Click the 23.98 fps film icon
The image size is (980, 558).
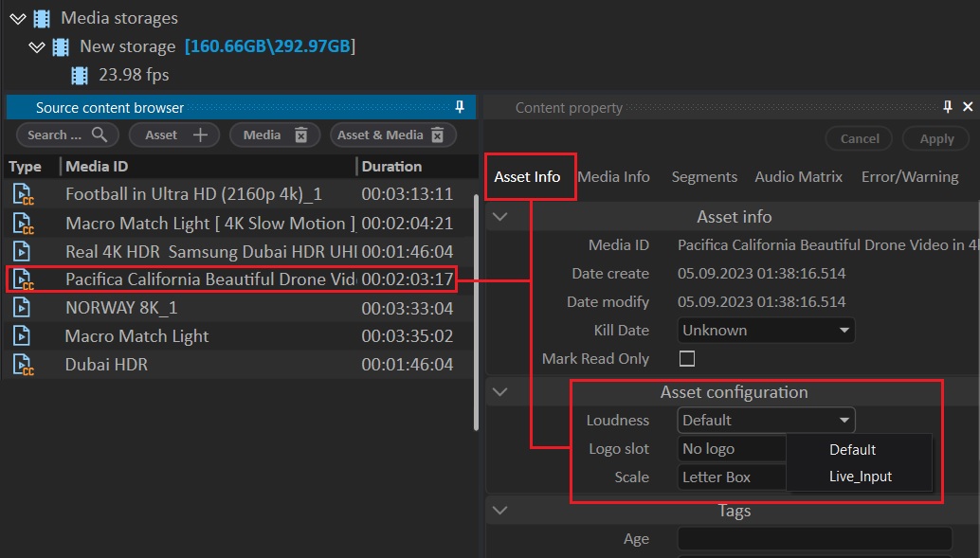(80, 75)
